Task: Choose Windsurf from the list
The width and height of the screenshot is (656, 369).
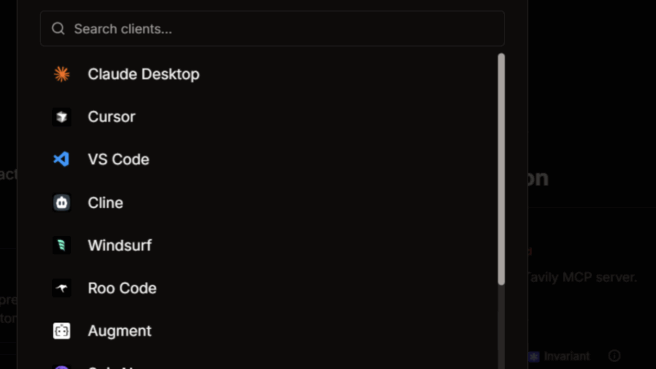Action: point(269,245)
